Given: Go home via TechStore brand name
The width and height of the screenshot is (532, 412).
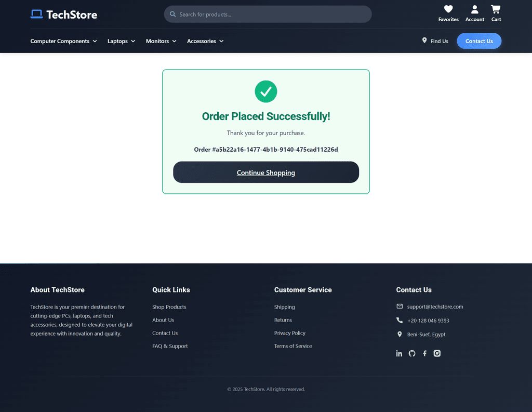Looking at the screenshot, I should tap(72, 15).
